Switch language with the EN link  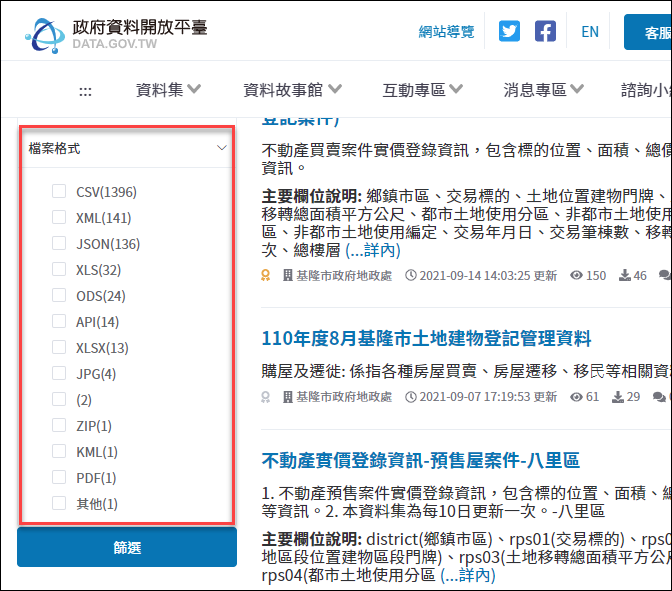590,32
